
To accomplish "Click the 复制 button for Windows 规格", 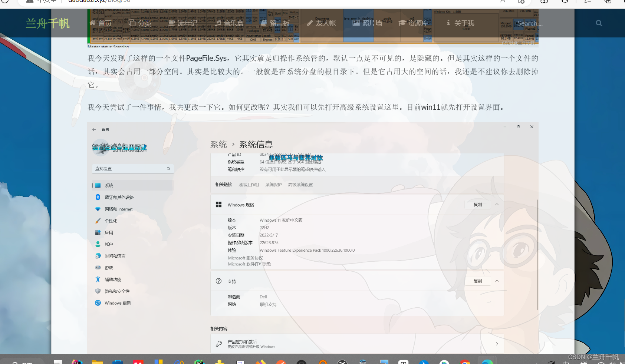I will 478,204.
